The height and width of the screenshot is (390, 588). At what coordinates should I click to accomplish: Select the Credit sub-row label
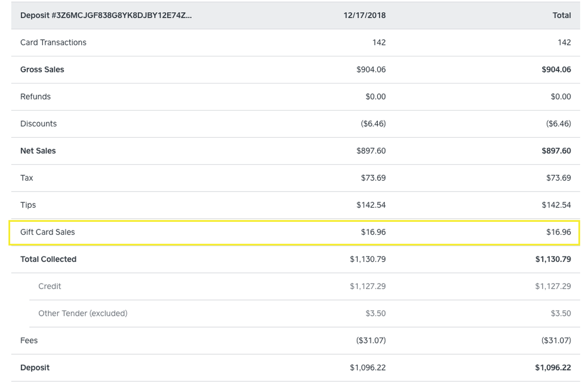click(49, 286)
